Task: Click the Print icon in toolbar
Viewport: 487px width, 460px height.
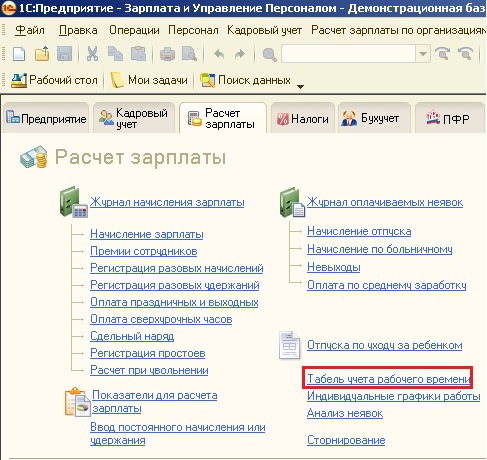Action: tap(167, 54)
